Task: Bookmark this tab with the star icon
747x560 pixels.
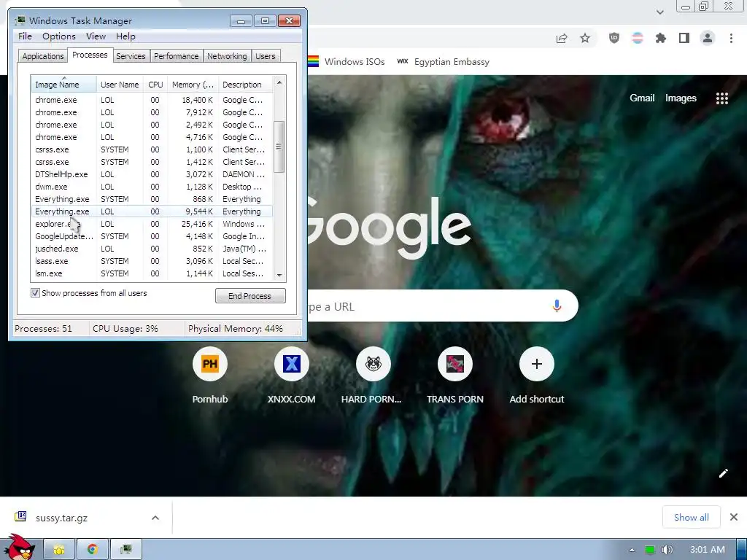Action: [x=585, y=38]
